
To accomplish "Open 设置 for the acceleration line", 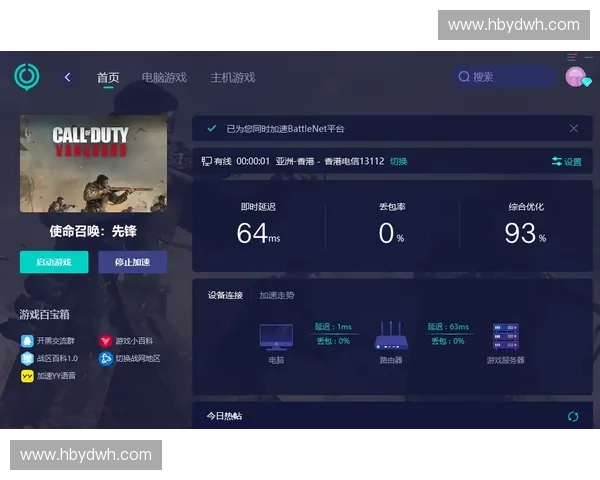I will (x=566, y=161).
